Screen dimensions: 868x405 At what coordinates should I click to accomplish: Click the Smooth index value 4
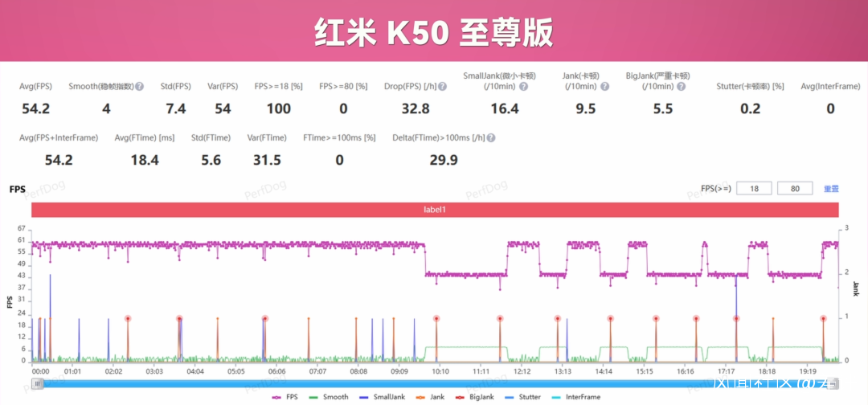[x=106, y=109]
